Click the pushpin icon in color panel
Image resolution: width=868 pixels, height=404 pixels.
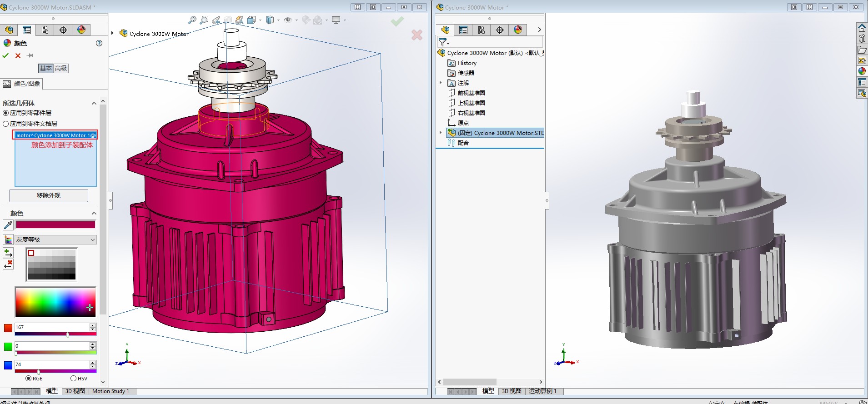pos(30,55)
